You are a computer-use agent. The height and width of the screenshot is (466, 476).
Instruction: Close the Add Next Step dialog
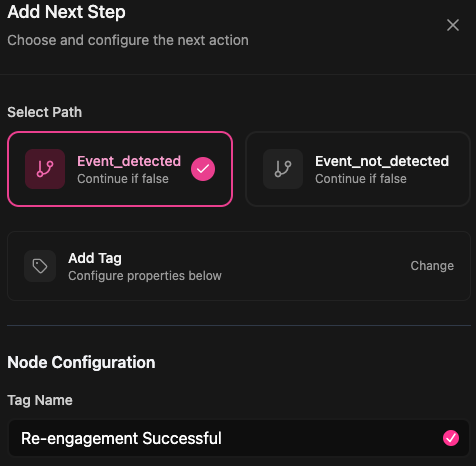click(453, 25)
